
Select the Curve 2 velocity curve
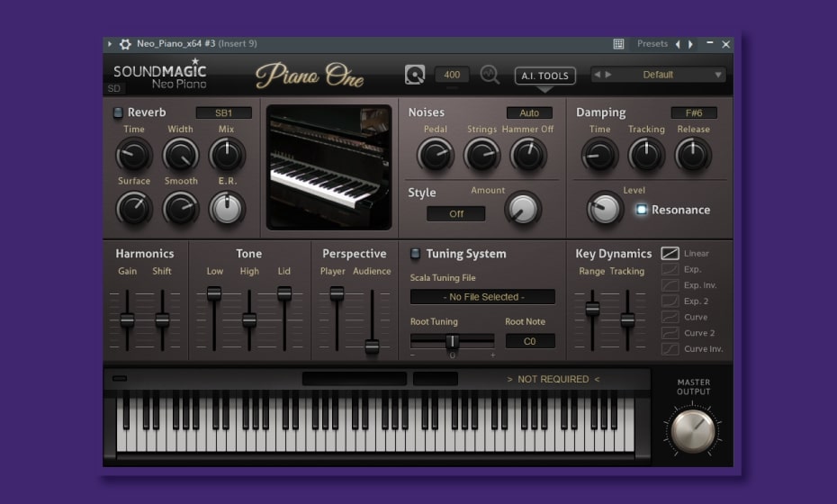[670, 333]
